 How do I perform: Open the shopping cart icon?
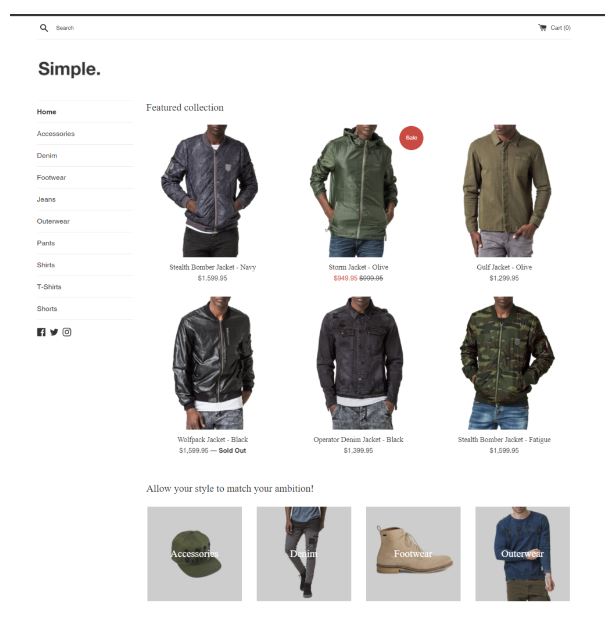542,28
